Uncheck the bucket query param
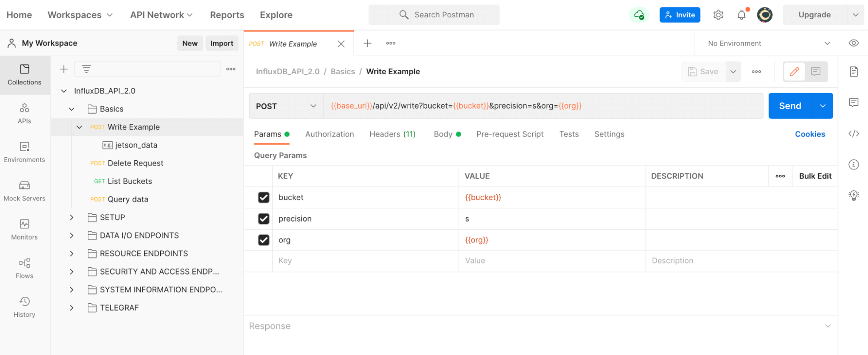The width and height of the screenshot is (868, 355). pyautogui.click(x=264, y=197)
